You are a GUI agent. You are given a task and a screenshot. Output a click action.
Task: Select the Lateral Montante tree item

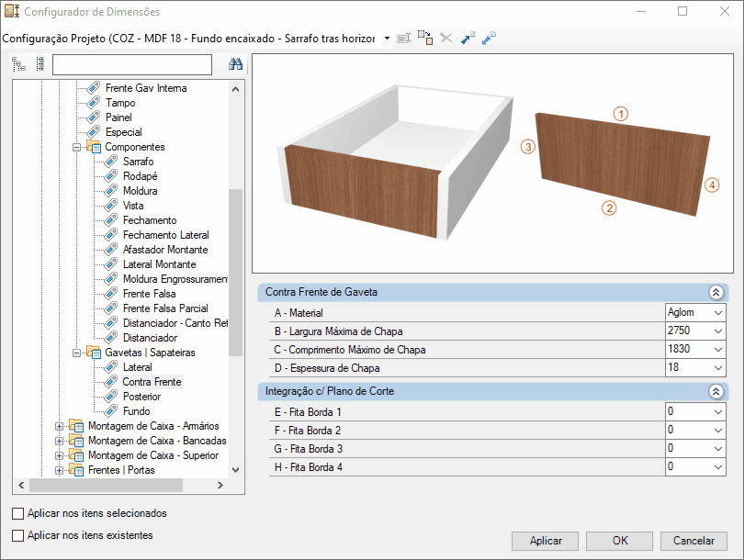(160, 264)
